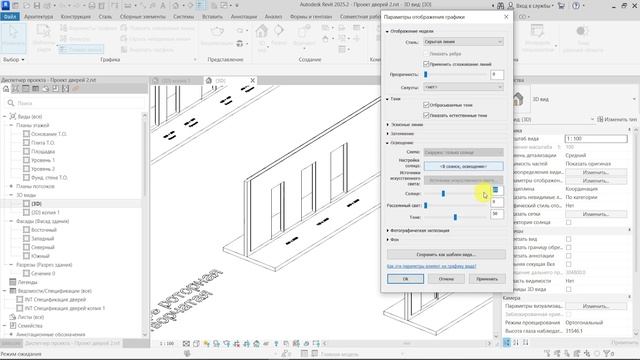Toggle the Shadows icon on the view control bar
This screenshot has width=640, height=360.
216,344
